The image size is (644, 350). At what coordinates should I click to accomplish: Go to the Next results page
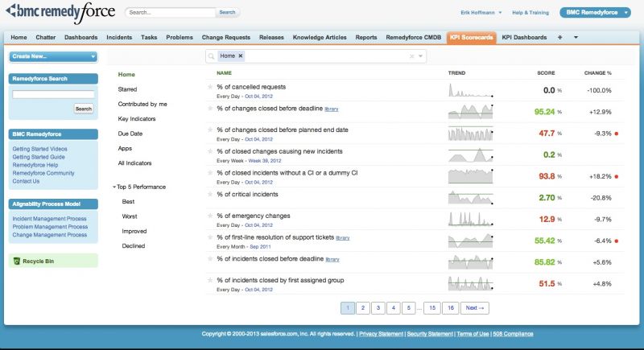(x=475, y=307)
